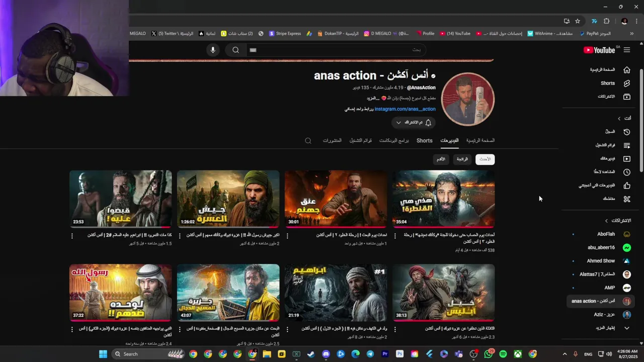
Task: Switch to the podcasts tab 'برامج البودكاست'
Action: point(394,141)
